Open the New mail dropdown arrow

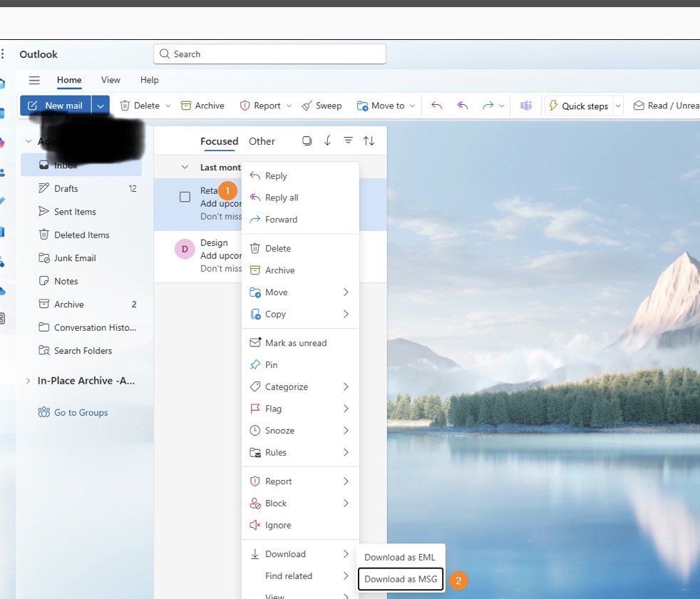point(101,106)
